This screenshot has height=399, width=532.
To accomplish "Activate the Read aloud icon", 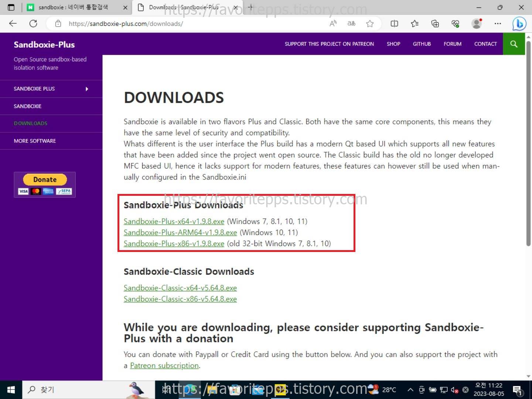I will pos(333,24).
